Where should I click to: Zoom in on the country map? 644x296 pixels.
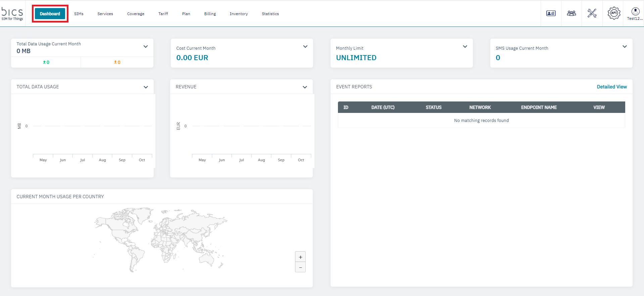pyautogui.click(x=300, y=257)
